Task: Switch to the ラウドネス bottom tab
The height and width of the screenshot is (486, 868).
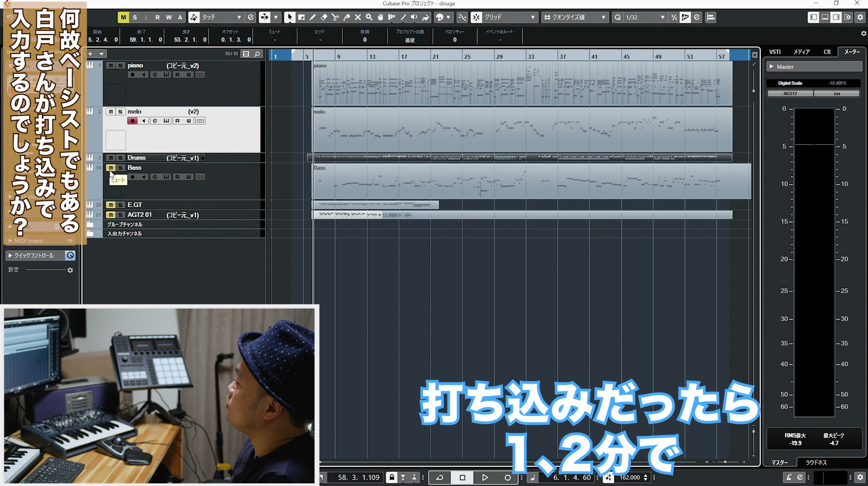Action: coord(816,462)
